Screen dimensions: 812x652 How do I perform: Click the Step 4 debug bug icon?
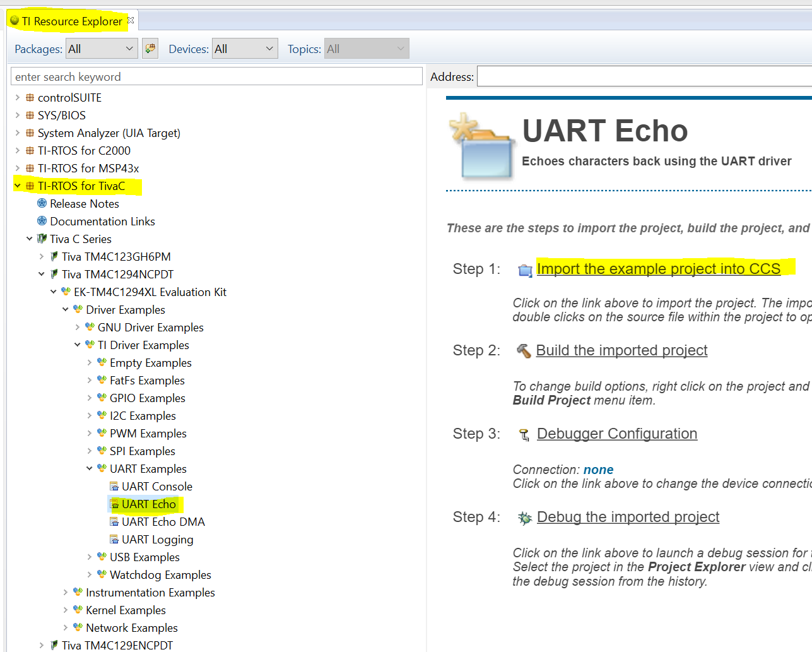pyautogui.click(x=524, y=518)
